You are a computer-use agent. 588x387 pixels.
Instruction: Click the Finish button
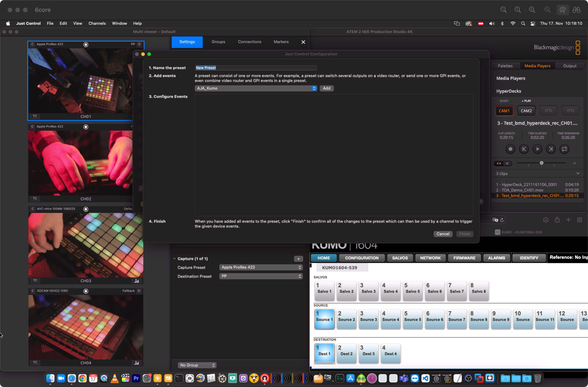(x=465, y=234)
